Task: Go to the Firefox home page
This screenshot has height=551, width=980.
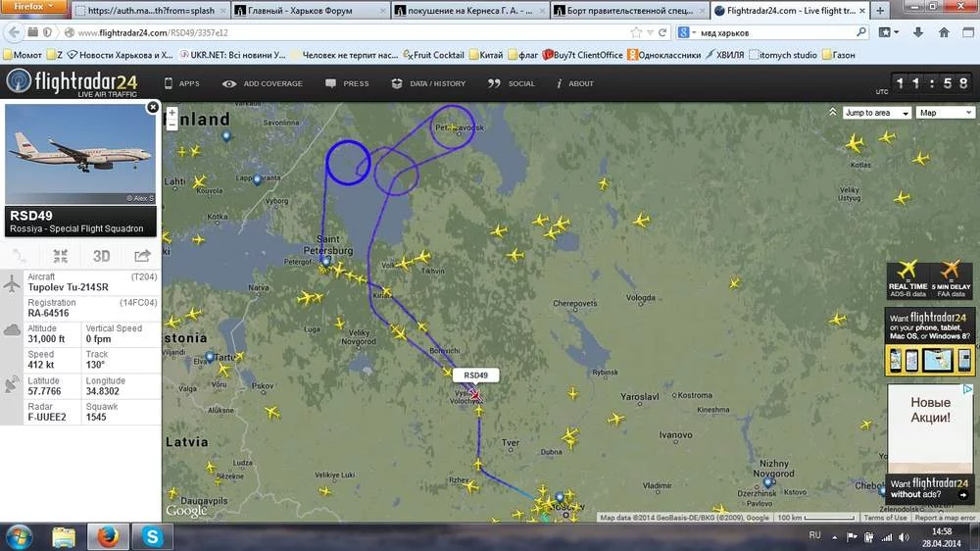Action: [x=944, y=32]
